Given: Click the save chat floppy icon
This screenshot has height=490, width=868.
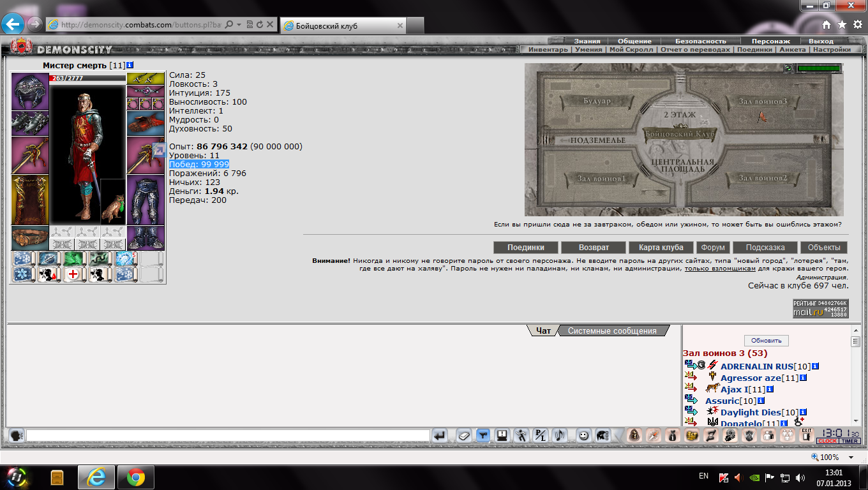Looking at the screenshot, I should [x=502, y=436].
